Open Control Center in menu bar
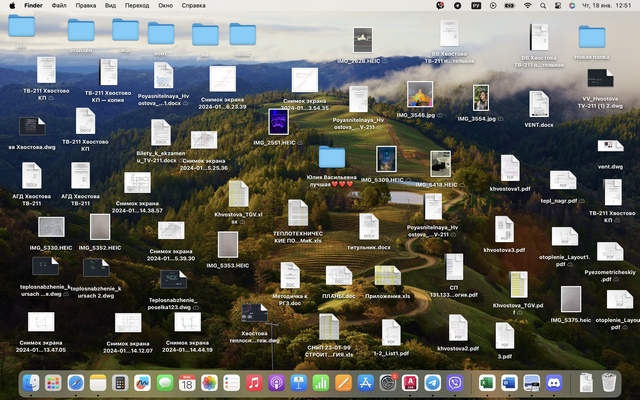 tap(558, 5)
